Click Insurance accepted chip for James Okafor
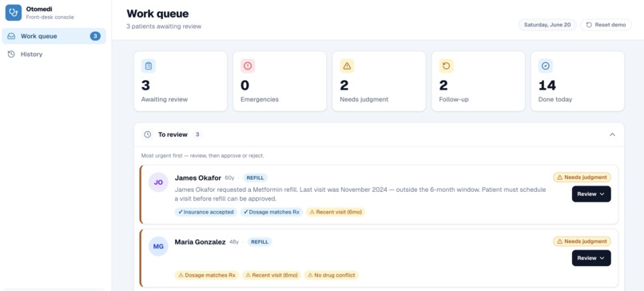The height and width of the screenshot is (291, 644). click(206, 212)
